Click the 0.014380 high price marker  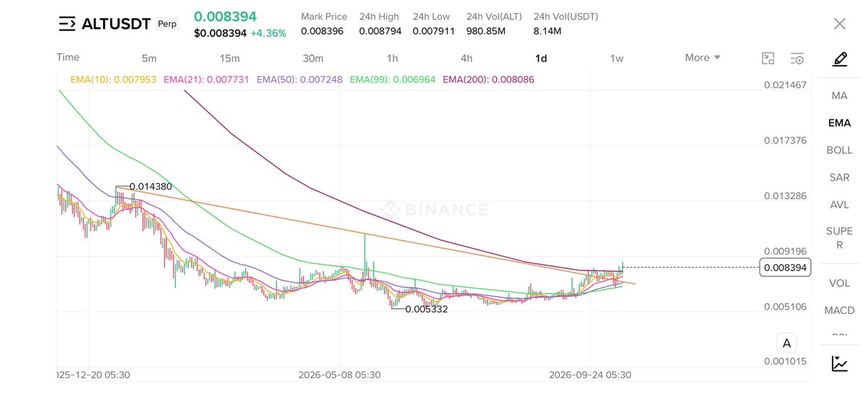150,186
